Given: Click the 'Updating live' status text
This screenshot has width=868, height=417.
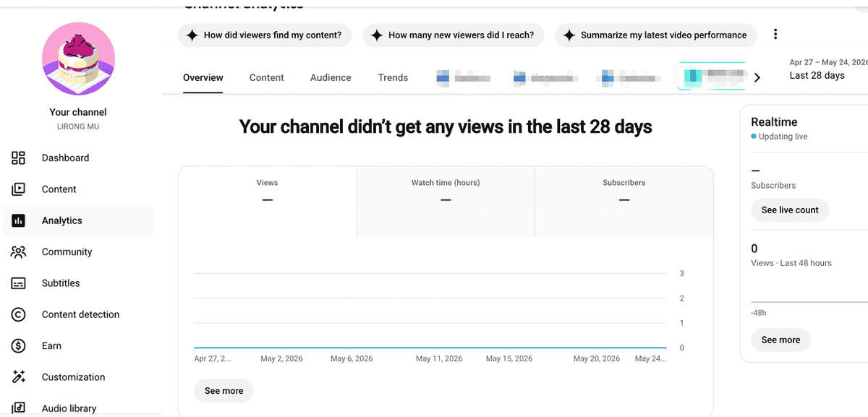Looking at the screenshot, I should [783, 137].
